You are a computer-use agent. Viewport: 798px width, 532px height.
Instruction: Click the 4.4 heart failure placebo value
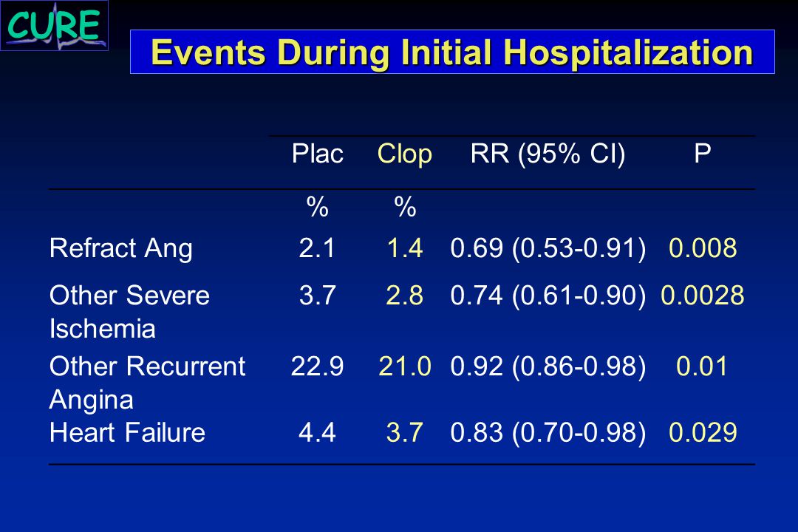click(x=317, y=432)
